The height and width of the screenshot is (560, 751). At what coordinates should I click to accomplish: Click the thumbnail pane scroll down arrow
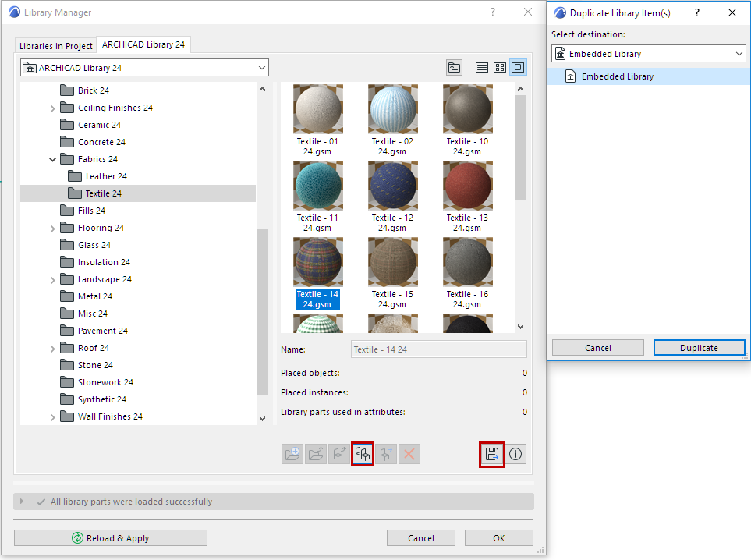pos(521,327)
